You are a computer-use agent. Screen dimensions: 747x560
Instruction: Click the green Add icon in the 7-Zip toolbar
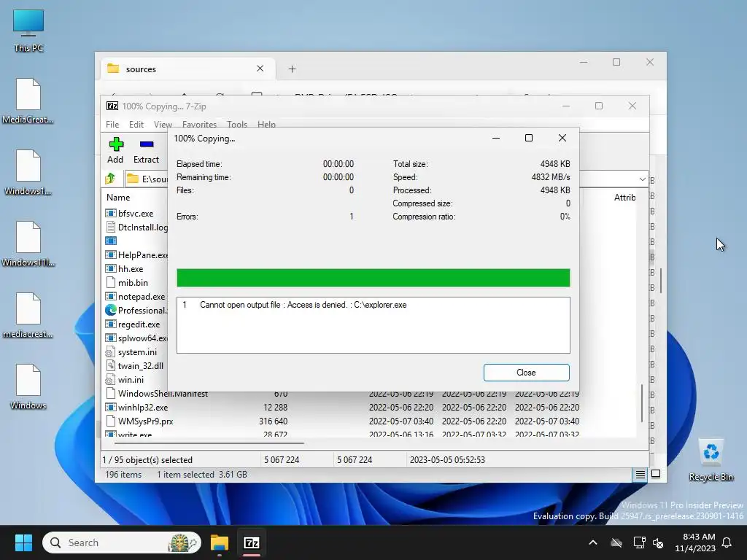116,144
